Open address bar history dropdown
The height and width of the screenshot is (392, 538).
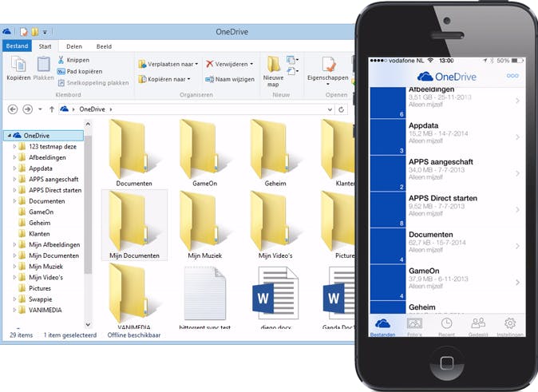tap(330, 109)
